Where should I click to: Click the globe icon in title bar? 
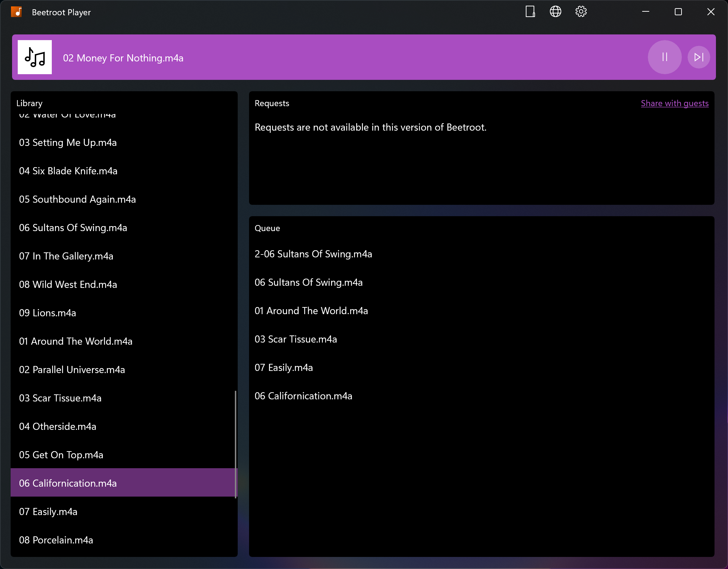[555, 12]
